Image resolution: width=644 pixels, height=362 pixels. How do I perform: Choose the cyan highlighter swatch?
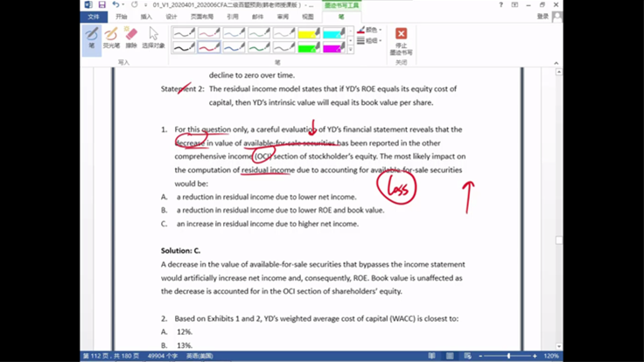pos(334,33)
